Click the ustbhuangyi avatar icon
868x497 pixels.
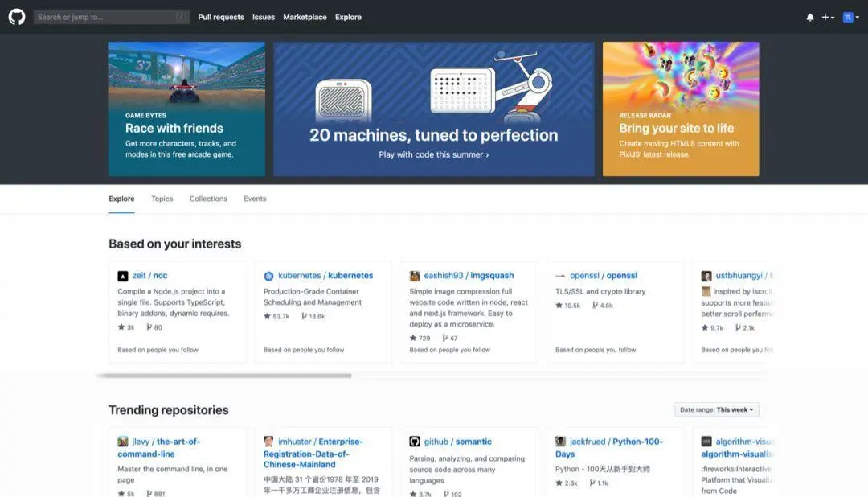(706, 276)
